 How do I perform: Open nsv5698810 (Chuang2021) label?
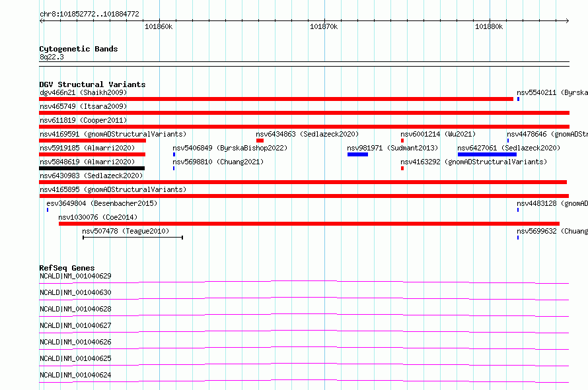[218, 162]
